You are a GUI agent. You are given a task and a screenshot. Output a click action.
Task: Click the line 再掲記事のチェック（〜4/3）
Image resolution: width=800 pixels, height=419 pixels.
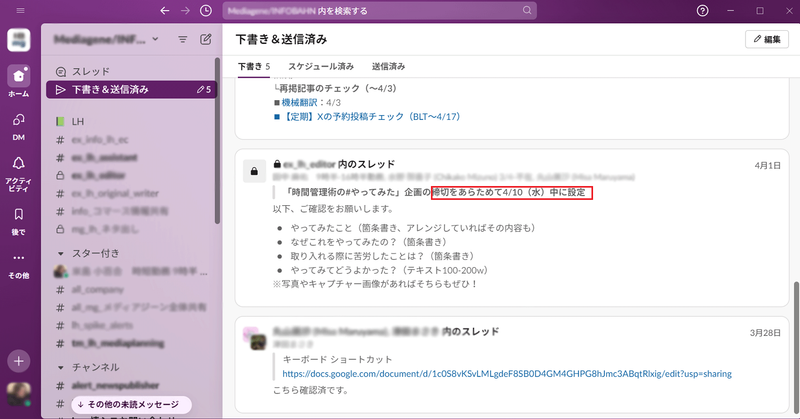click(335, 88)
